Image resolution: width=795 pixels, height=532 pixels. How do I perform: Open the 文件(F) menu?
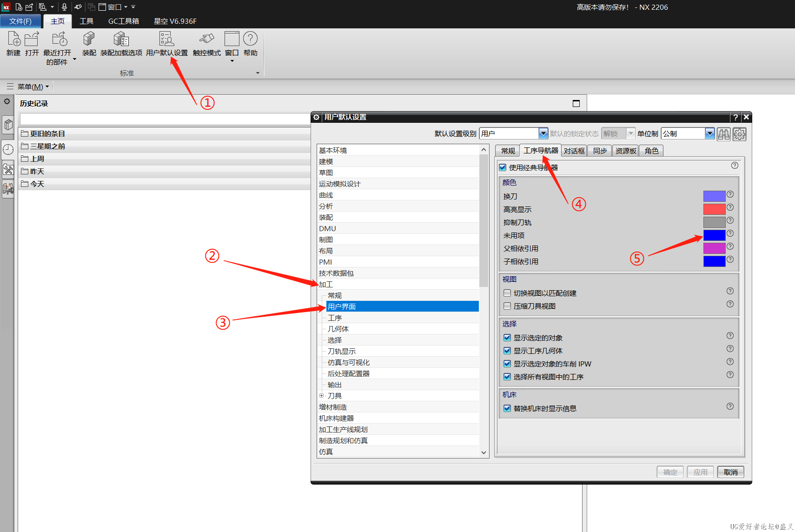coord(20,21)
